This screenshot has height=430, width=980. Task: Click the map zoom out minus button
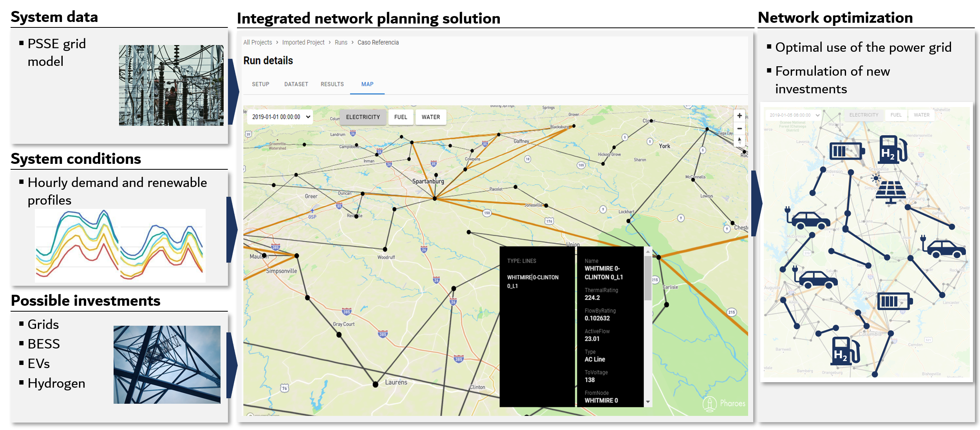point(739,129)
